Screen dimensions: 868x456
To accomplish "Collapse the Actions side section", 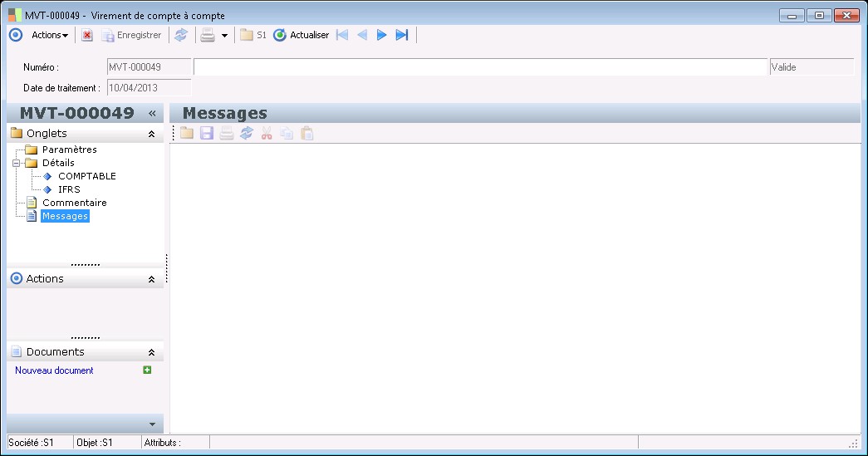I will click(151, 279).
